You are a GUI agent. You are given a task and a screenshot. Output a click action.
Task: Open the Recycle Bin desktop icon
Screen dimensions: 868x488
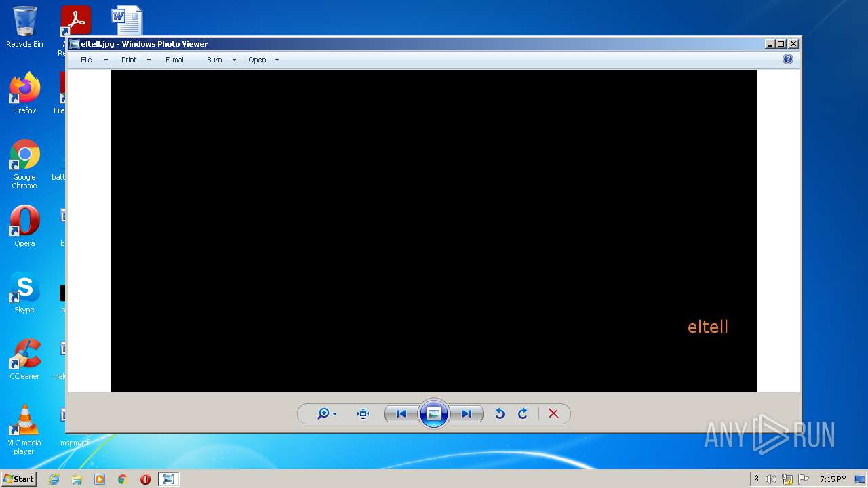tap(24, 27)
